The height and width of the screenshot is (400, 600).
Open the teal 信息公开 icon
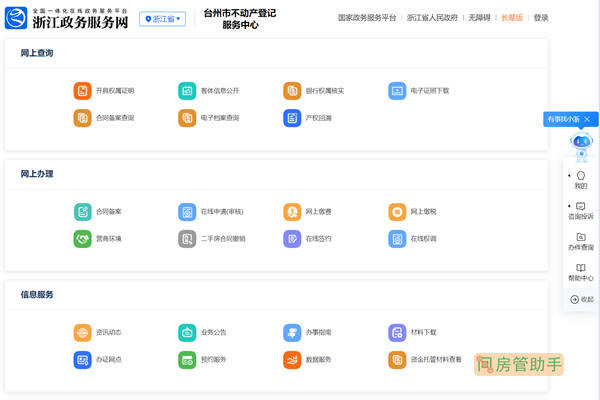(187, 91)
